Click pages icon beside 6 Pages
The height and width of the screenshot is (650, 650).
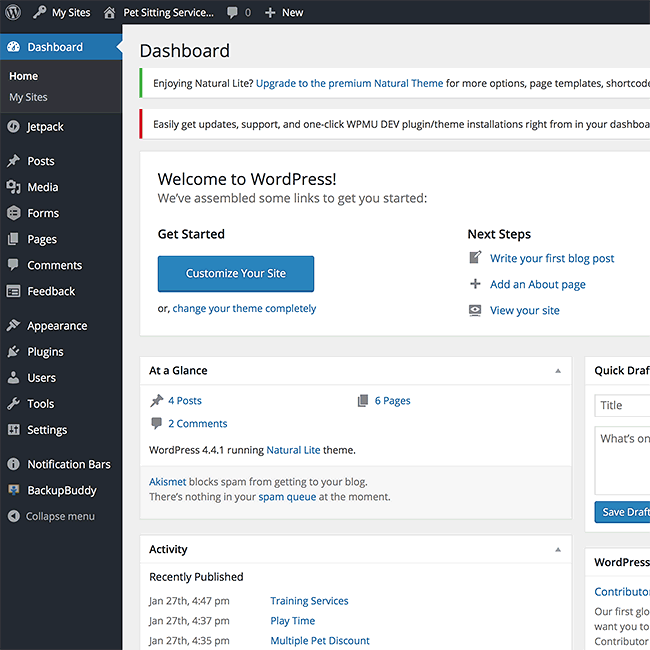tap(363, 400)
